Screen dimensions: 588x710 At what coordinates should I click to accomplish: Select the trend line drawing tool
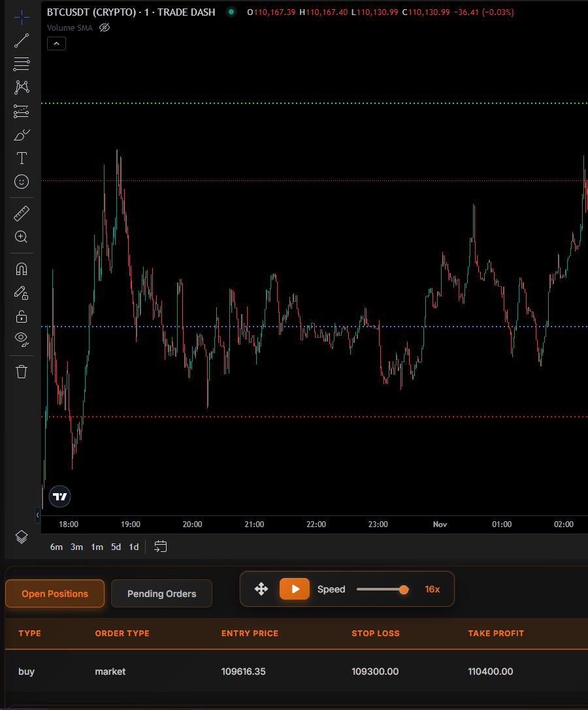tap(22, 40)
